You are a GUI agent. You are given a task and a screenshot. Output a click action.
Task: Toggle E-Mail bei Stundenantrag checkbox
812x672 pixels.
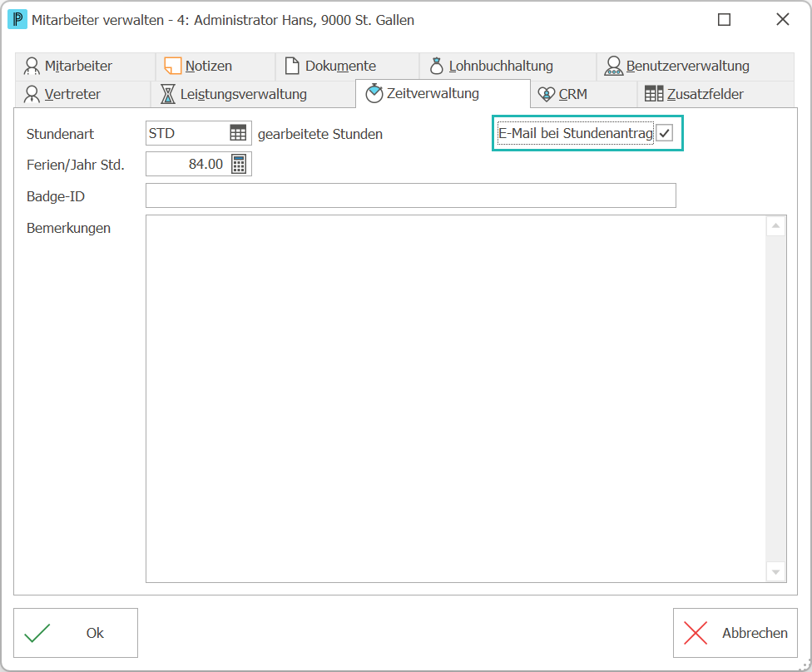(665, 133)
